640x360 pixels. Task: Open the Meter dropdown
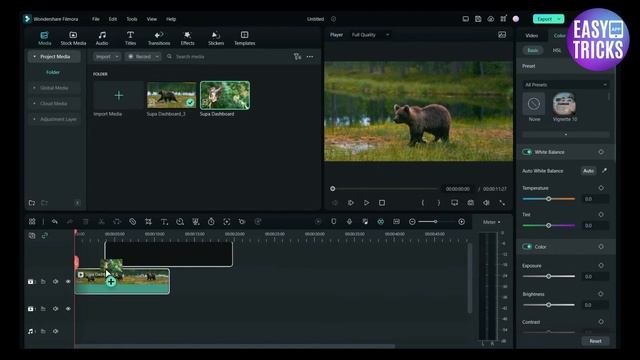click(x=491, y=222)
